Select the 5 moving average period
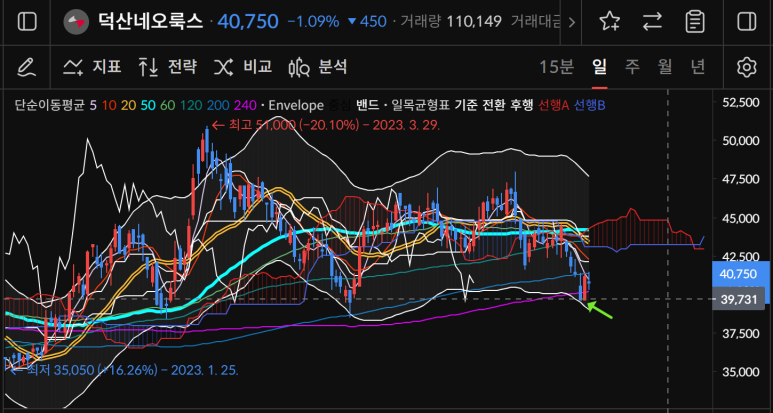 tap(93, 105)
